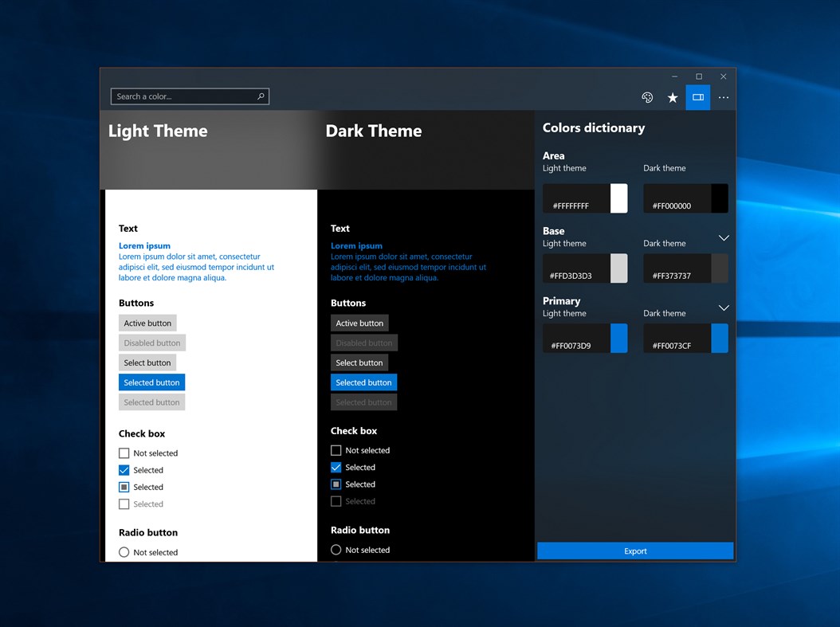Select the Not selected radio button in Light Theme

click(x=124, y=552)
